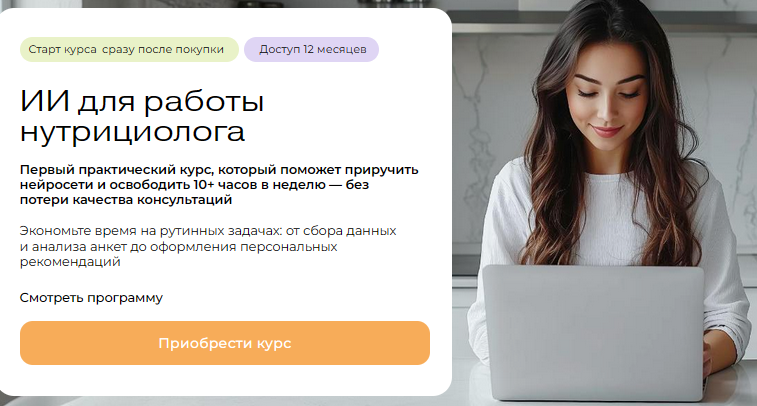Click the gray word "рекомендаций"
This screenshot has width=757, height=406.
[70, 262]
